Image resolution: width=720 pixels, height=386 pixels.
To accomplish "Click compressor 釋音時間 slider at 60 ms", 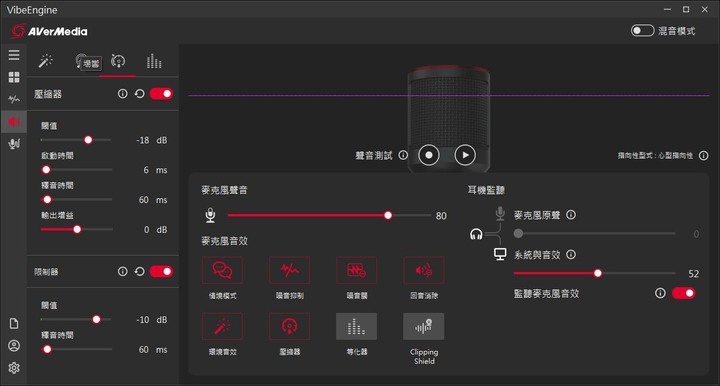I will [x=76, y=199].
